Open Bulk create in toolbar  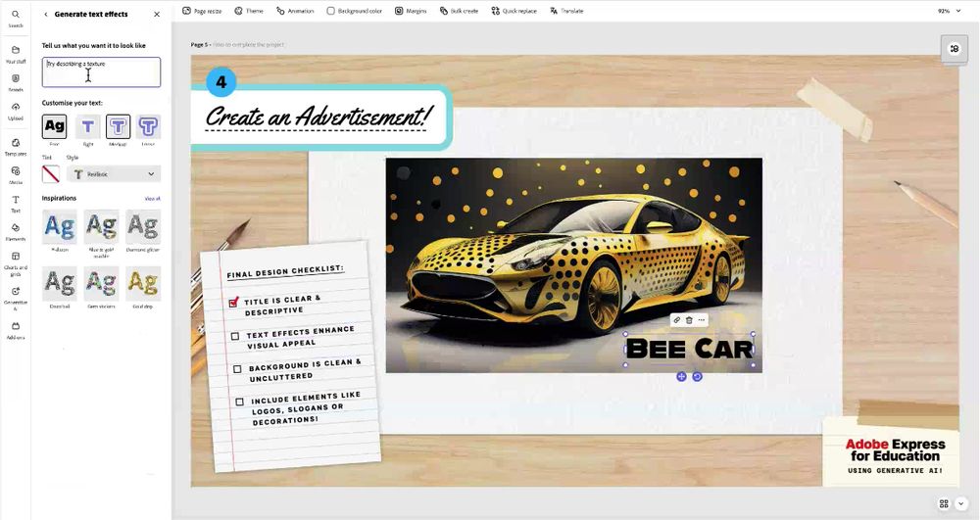(459, 11)
